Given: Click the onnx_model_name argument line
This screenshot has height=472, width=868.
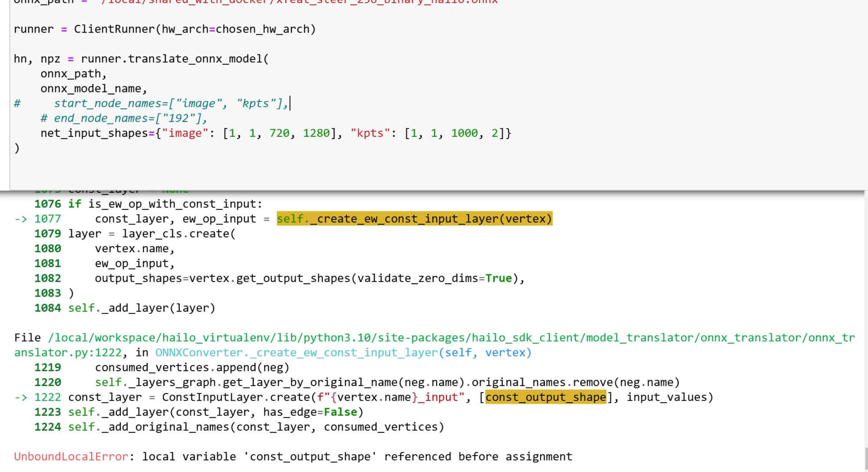Looking at the screenshot, I should click(x=93, y=89).
